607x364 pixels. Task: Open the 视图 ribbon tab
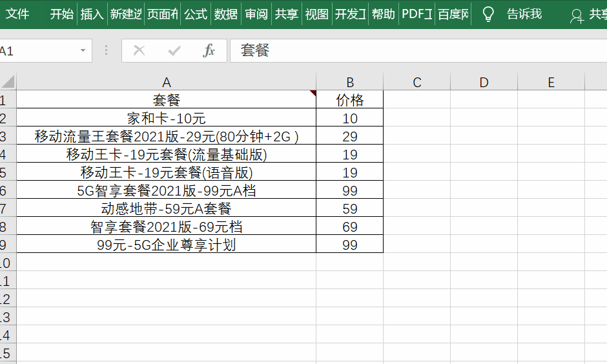click(x=316, y=14)
